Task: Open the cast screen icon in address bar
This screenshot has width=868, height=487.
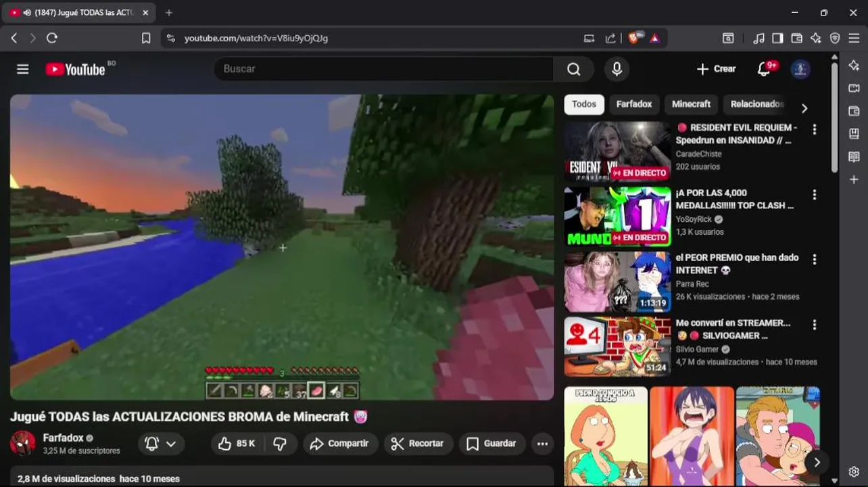Action: coord(589,39)
